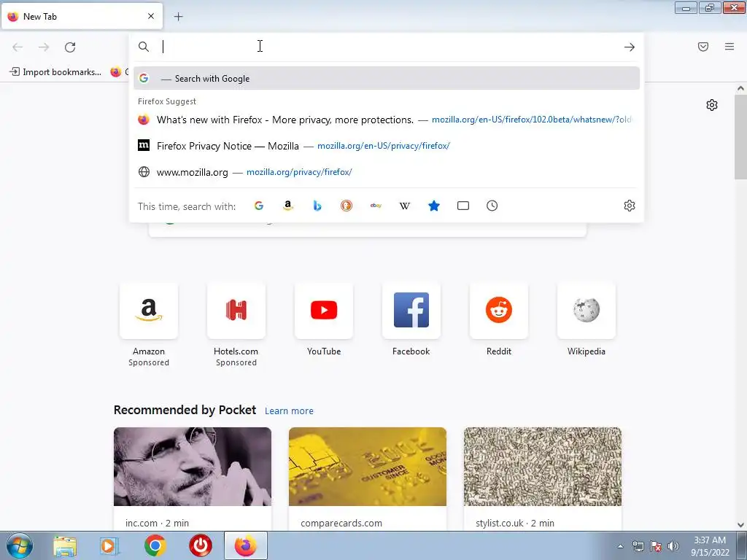The width and height of the screenshot is (747, 560).
Task: Open a new tab with the plus button
Action: tap(178, 17)
